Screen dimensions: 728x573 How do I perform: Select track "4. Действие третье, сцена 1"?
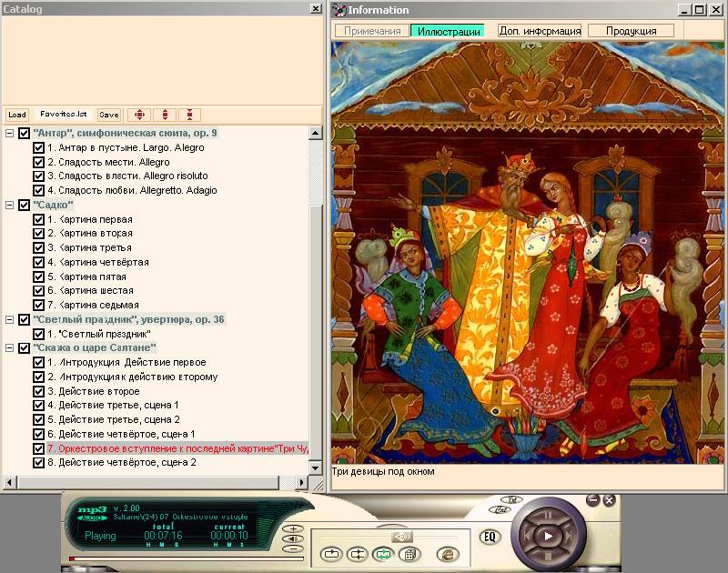[x=113, y=405]
